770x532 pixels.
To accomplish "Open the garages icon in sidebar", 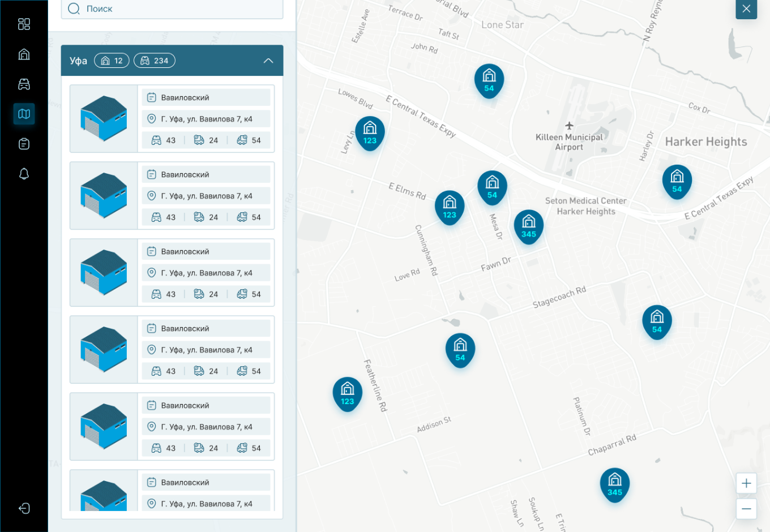I will (x=24, y=54).
